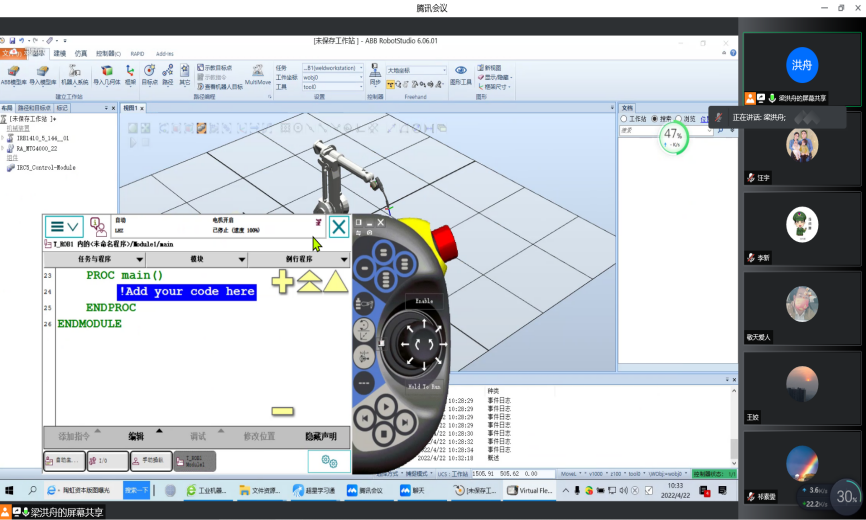
Task: Switch to the Simulation ribbon tab
Action: click(81, 53)
